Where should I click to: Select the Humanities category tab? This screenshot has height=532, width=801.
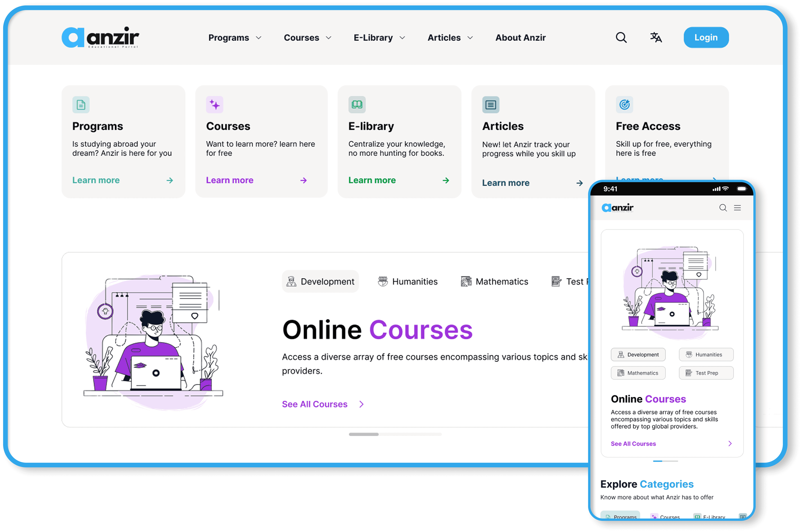408,281
